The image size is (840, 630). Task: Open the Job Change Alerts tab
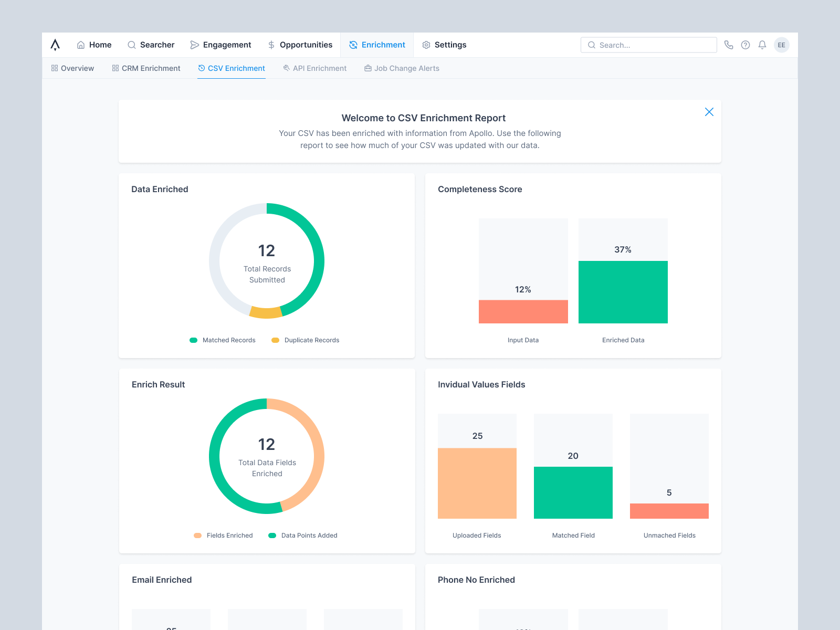tap(402, 68)
